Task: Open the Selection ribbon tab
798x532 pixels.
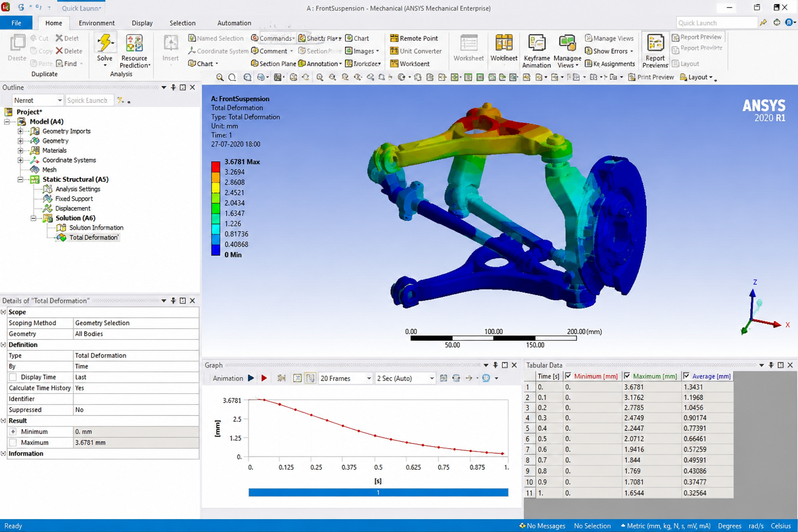Action: (x=182, y=23)
